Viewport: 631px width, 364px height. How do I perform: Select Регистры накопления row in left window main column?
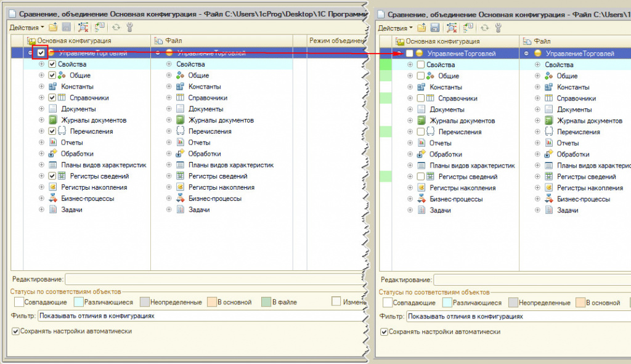coord(94,187)
